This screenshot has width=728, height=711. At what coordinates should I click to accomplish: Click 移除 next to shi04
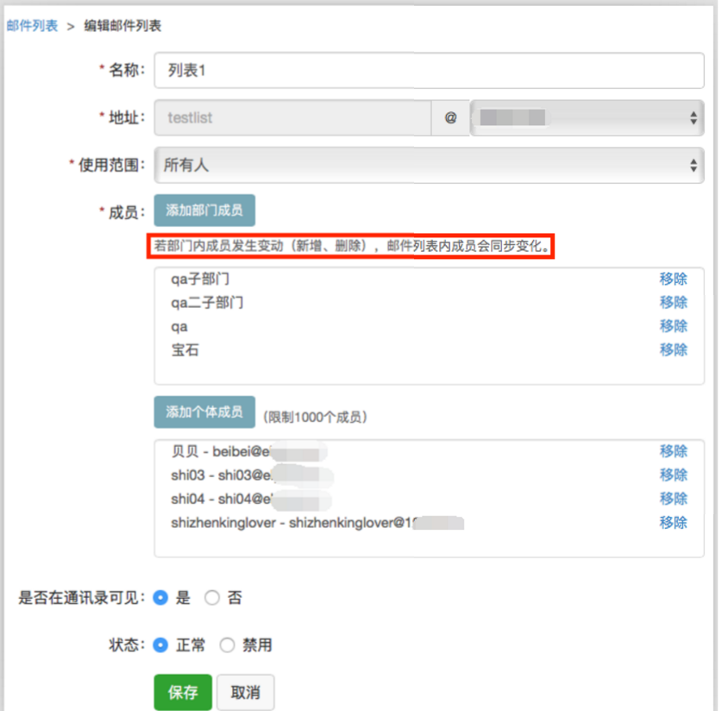coord(673,498)
